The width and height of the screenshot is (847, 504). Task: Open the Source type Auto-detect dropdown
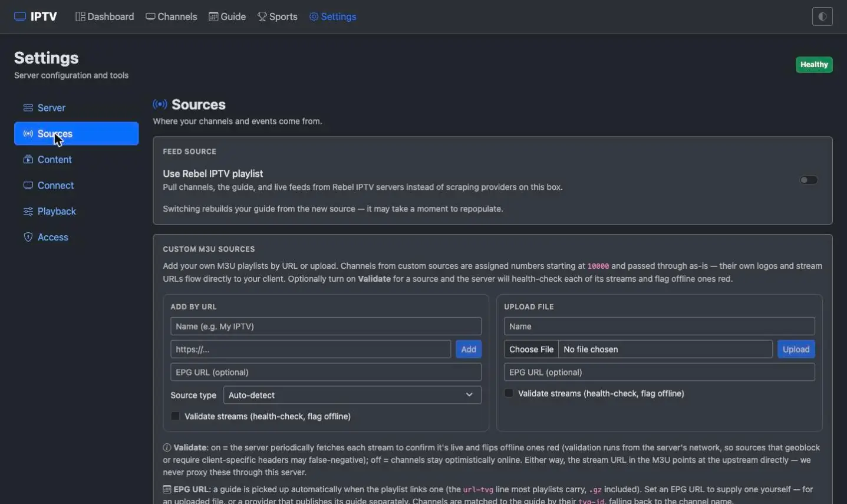click(x=352, y=395)
